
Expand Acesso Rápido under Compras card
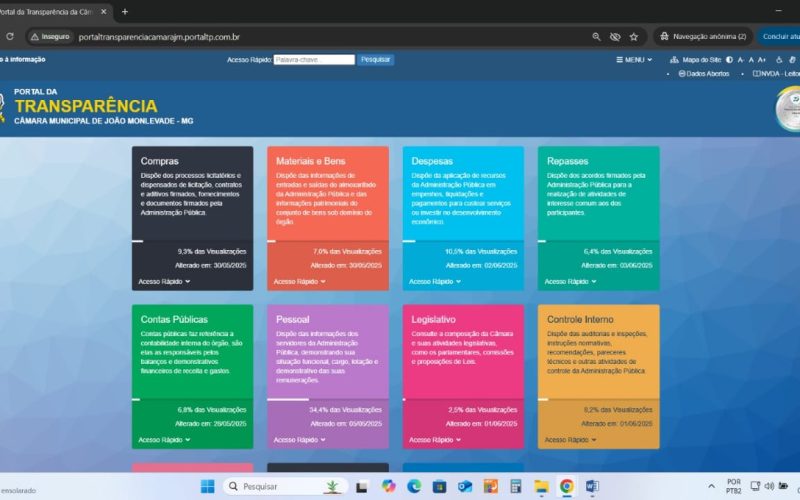pos(162,282)
